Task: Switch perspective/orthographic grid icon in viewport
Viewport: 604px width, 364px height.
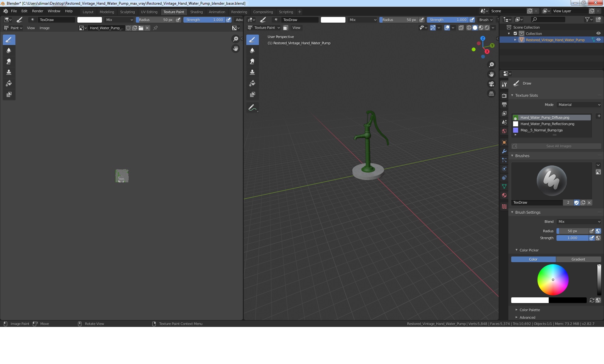Action: (491, 94)
